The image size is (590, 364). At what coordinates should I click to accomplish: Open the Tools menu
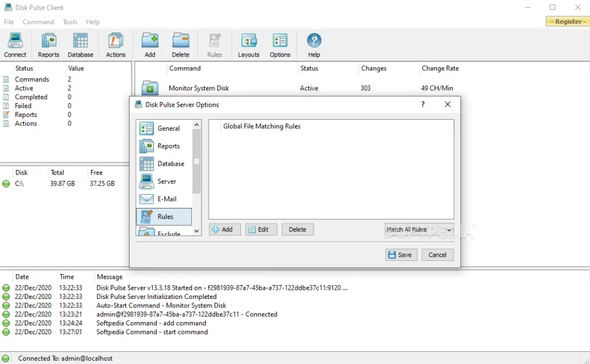tap(70, 22)
